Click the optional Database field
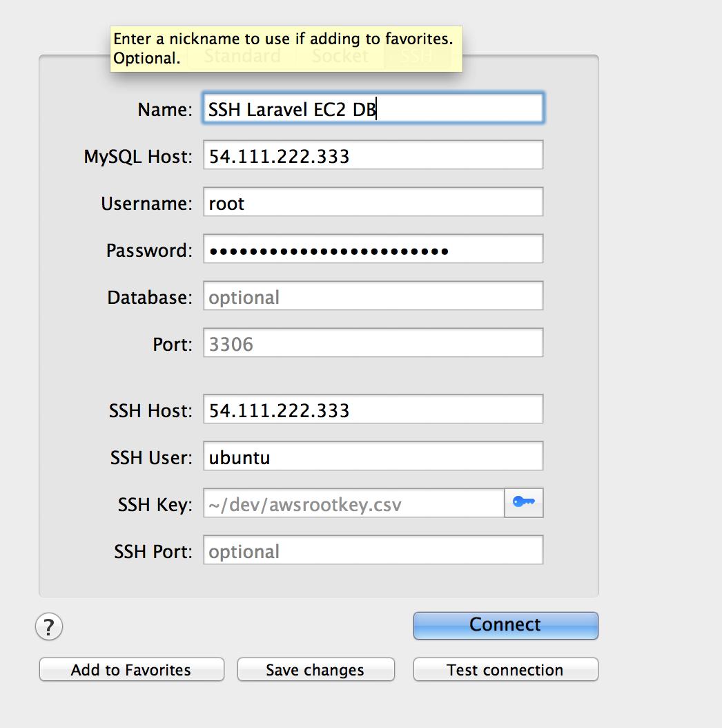The height and width of the screenshot is (728, 722). pos(373,296)
